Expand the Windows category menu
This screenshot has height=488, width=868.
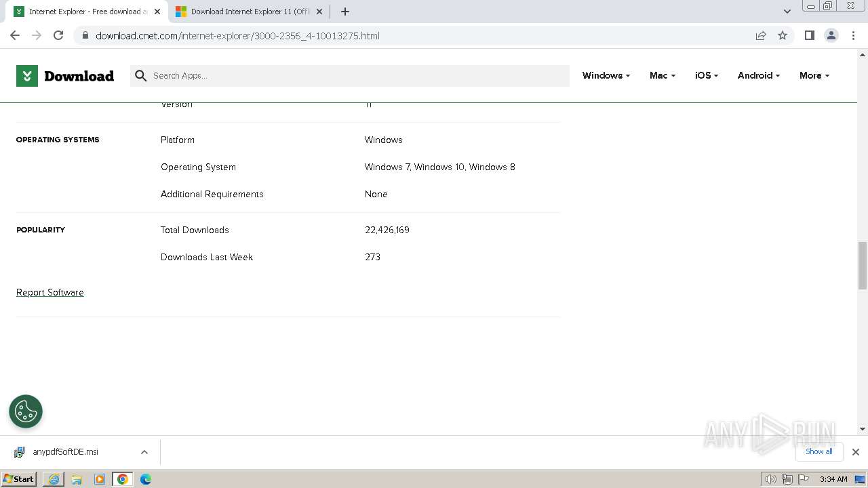pos(606,75)
